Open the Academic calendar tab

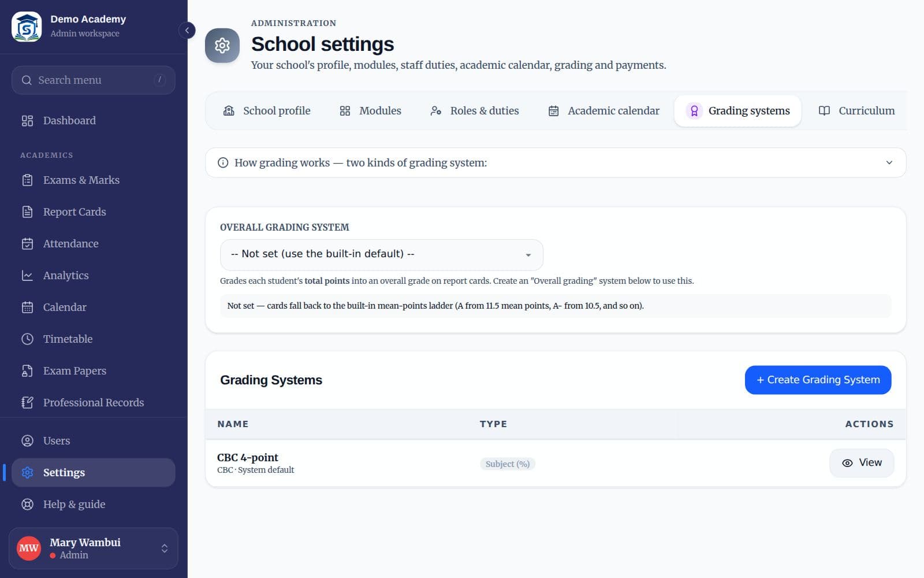(x=603, y=111)
